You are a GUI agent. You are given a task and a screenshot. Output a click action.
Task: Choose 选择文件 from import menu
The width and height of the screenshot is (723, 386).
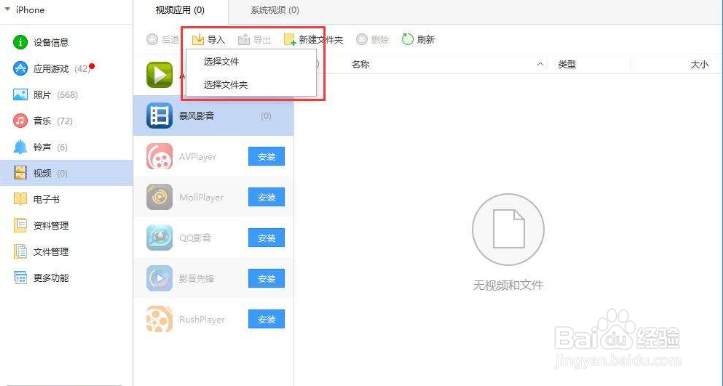251,61
